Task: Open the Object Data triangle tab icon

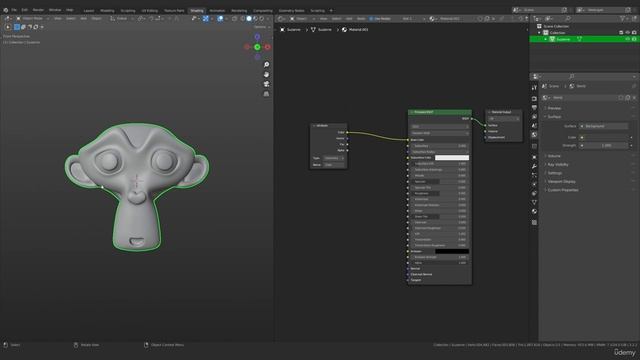Action: point(534,202)
